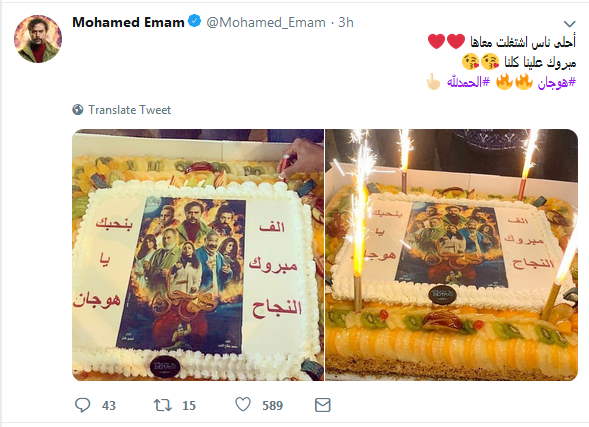Open the right cake photo with sparklers
Image resolution: width=589 pixels, height=427 pixels.
[452, 255]
